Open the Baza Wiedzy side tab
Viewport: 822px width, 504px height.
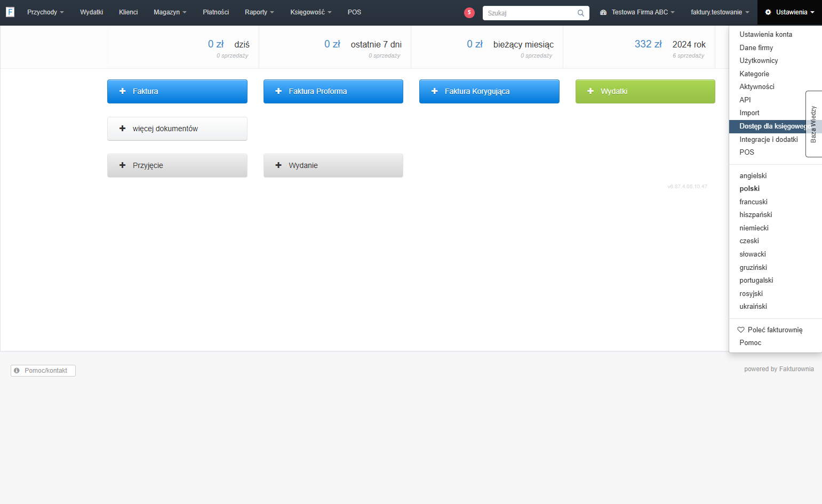coord(813,124)
